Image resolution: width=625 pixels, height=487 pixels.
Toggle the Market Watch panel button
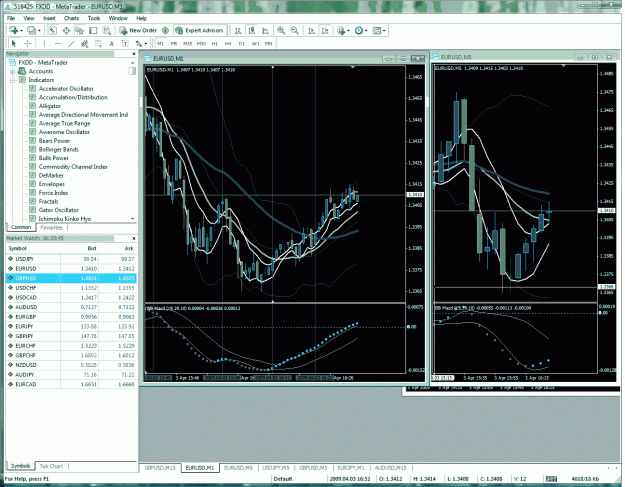tap(53, 30)
